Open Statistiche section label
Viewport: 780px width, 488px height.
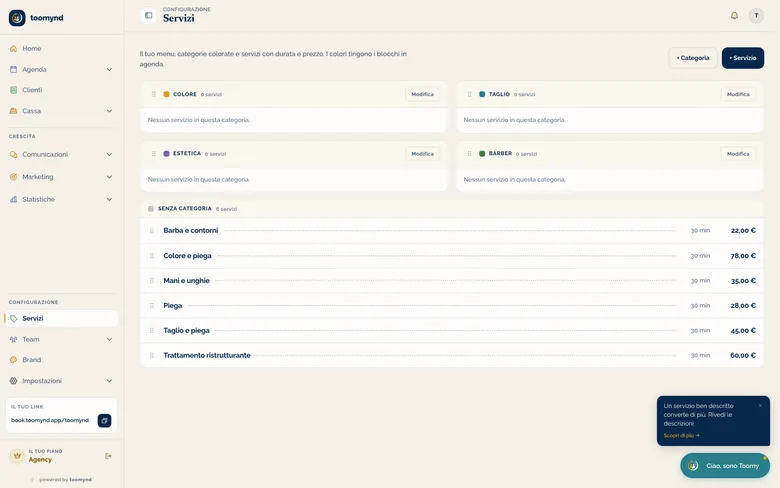[x=38, y=199]
